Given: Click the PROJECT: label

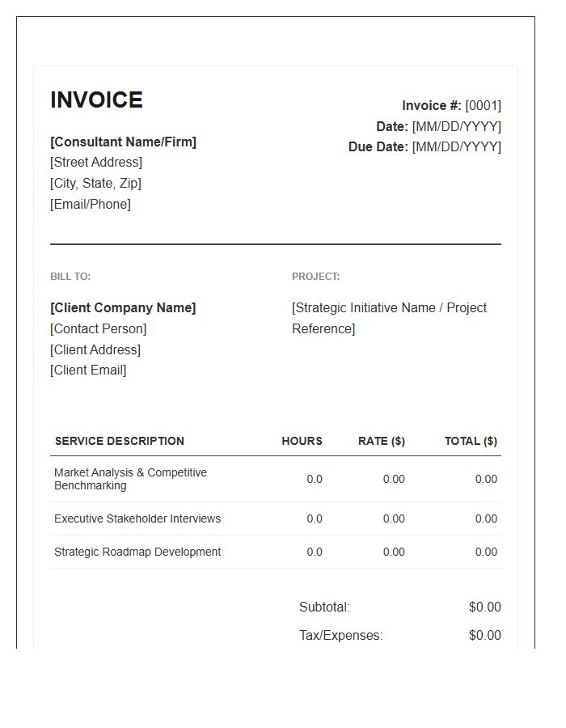Looking at the screenshot, I should point(315,277).
